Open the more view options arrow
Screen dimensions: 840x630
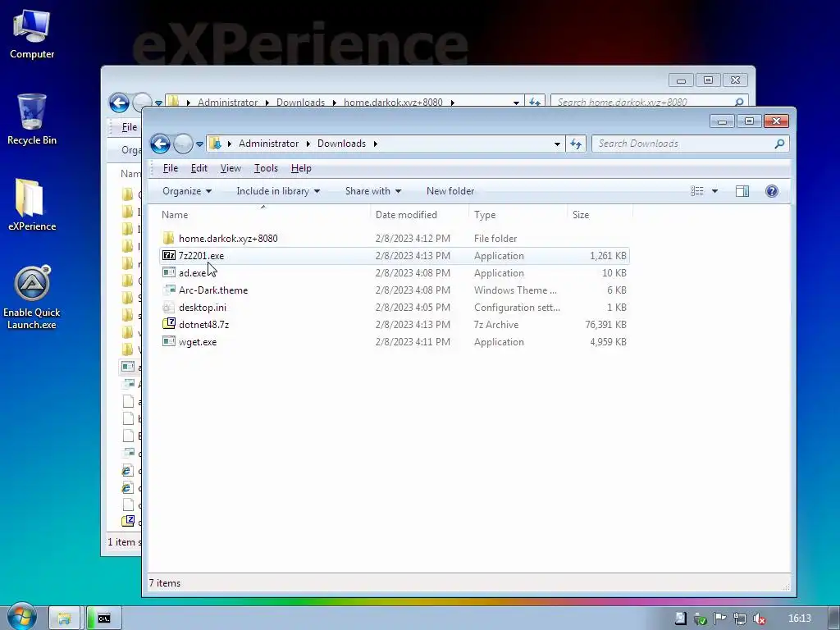(714, 191)
